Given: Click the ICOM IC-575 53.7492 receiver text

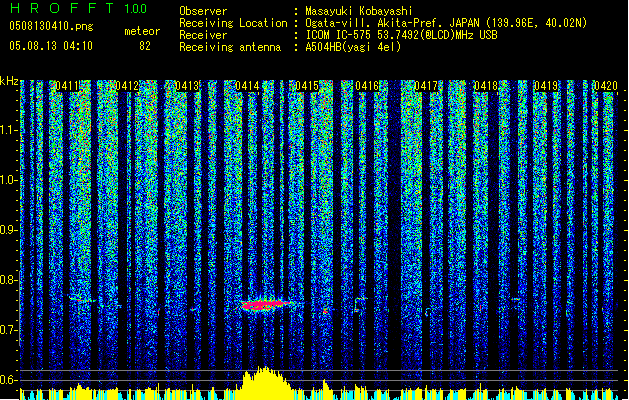Looking at the screenshot, I should click(401, 35).
